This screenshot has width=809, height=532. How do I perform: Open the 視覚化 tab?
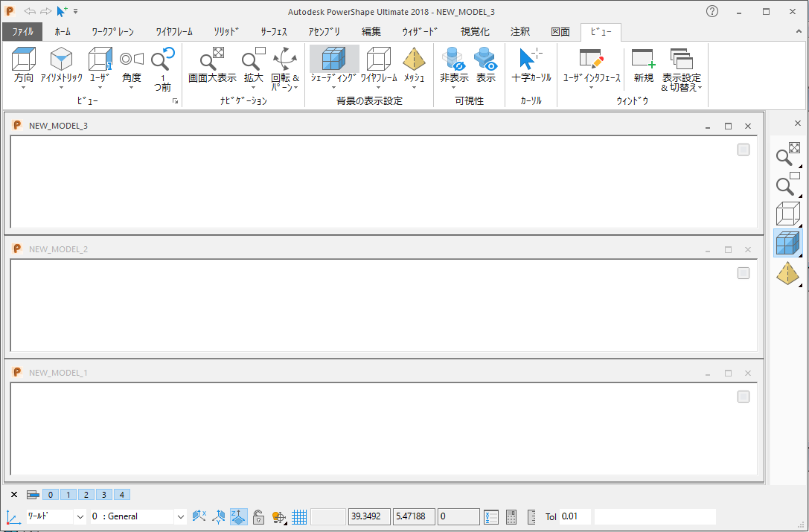coord(475,31)
